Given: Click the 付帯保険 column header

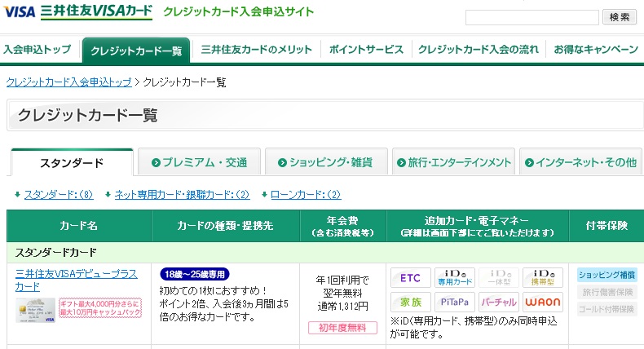Looking at the screenshot, I should pos(607,226).
